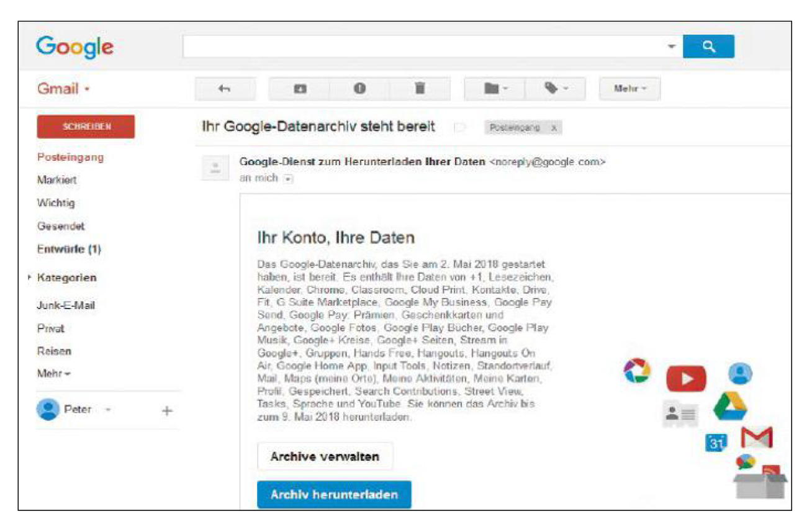Viewport: 812px width, 524px height.
Task: Click the noreply@google.com address
Action: pos(547,161)
